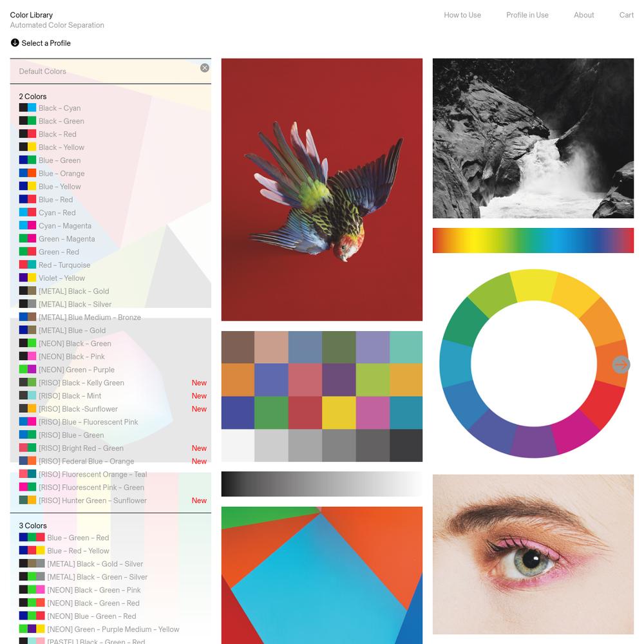Click the yellow patch in color checker
This screenshot has width=644, height=644.
(339, 413)
